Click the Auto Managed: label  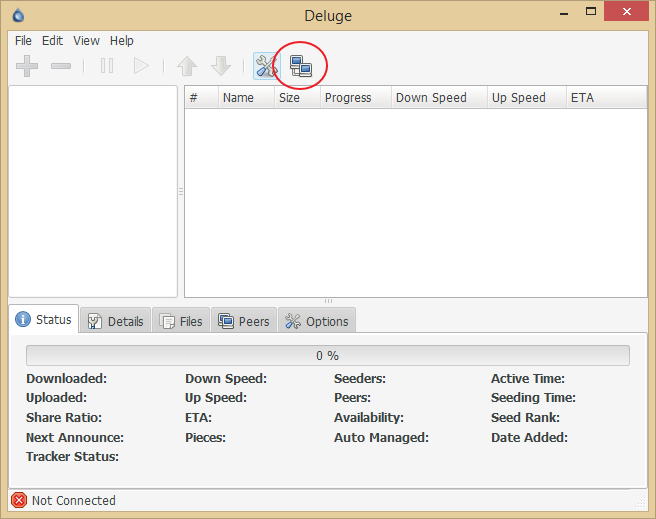pyautogui.click(x=381, y=437)
